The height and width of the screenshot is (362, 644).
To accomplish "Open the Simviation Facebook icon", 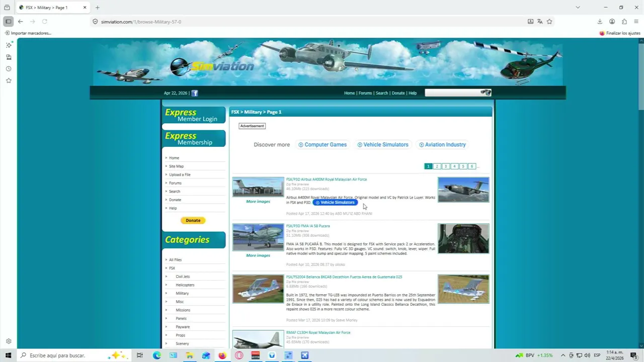I will tap(195, 93).
